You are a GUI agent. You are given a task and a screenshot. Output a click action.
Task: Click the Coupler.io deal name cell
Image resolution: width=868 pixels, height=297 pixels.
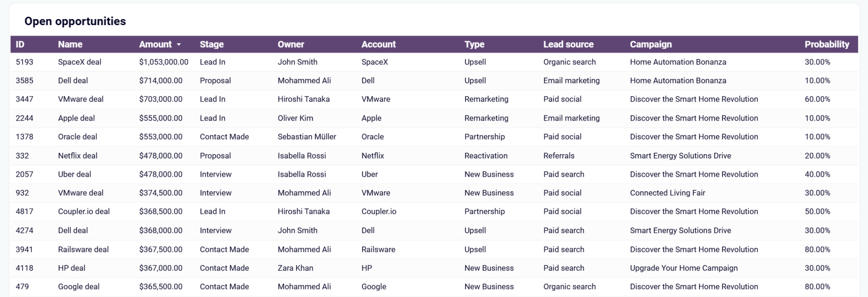point(84,212)
